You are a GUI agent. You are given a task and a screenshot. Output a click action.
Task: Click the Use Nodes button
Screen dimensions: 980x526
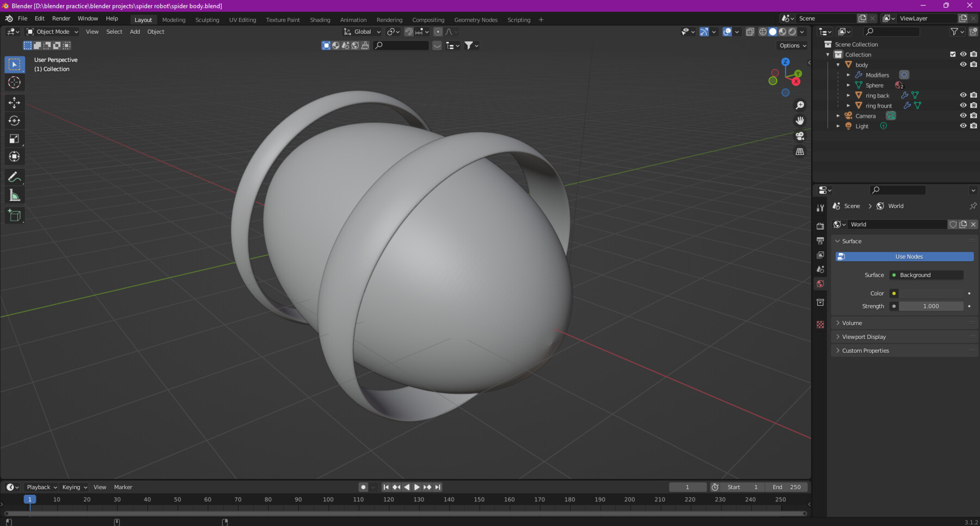click(x=909, y=257)
